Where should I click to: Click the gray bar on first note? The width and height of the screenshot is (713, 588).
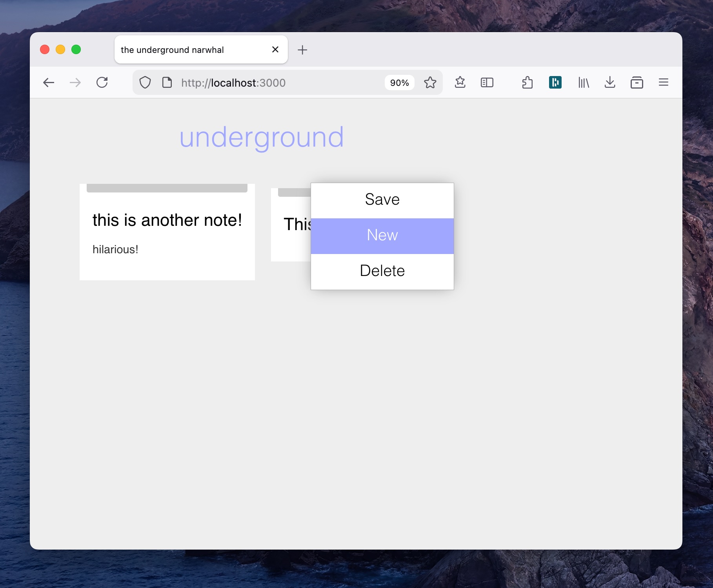[167, 188]
